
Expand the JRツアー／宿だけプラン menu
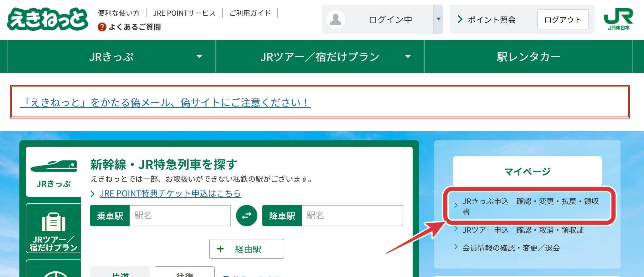click(320, 56)
